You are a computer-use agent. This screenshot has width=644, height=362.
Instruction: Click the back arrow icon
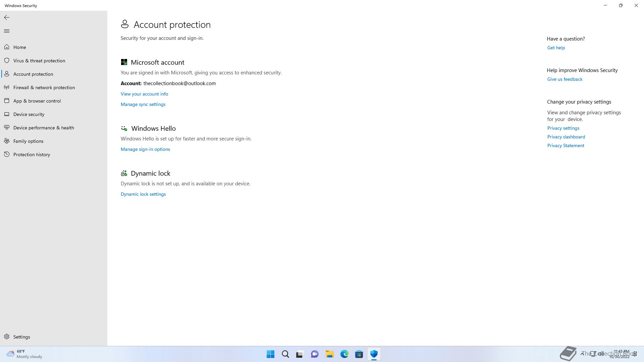[x=7, y=17]
